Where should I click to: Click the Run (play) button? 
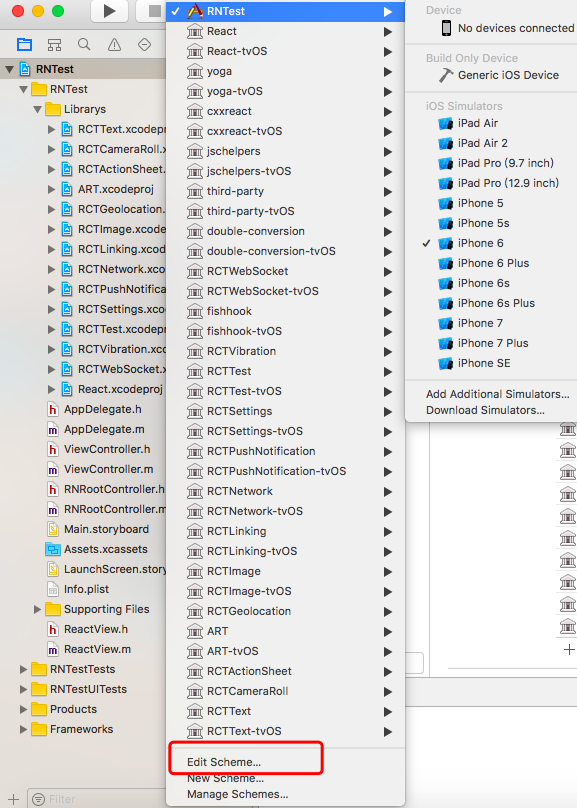pyautogui.click(x=109, y=11)
